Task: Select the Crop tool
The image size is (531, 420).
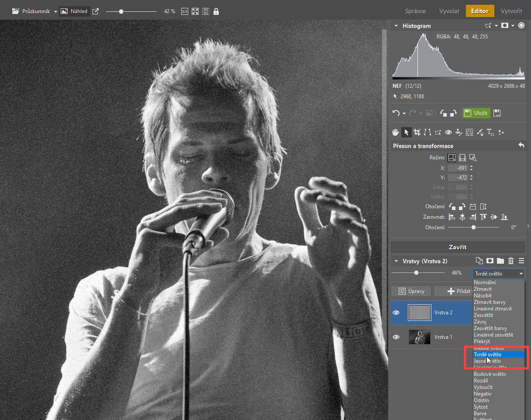Action: 417,132
